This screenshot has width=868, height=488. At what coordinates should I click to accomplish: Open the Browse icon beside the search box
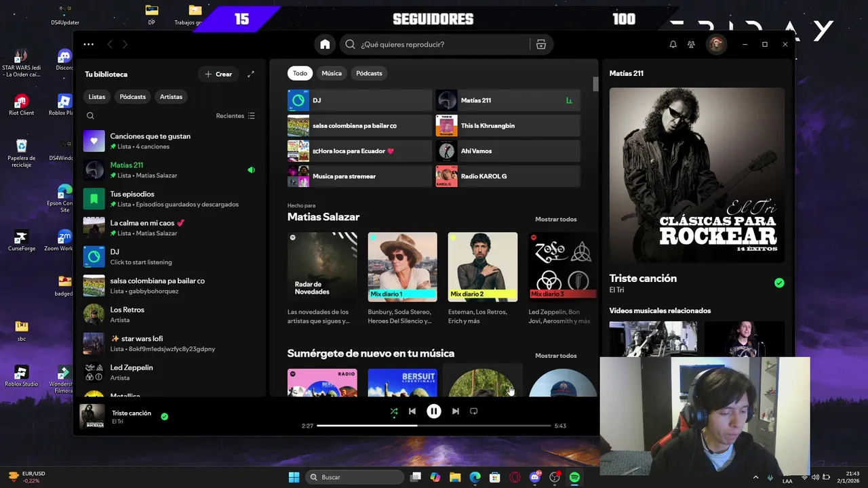(541, 44)
